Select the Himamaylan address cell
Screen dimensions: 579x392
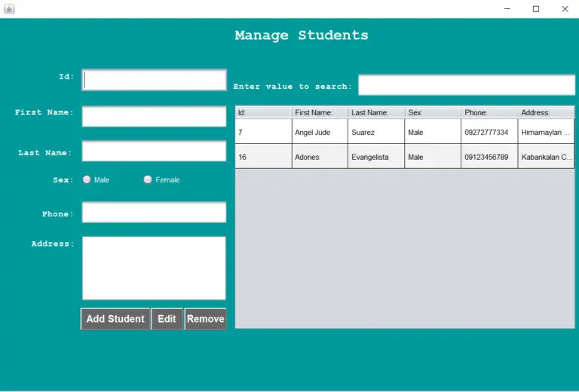coord(546,131)
